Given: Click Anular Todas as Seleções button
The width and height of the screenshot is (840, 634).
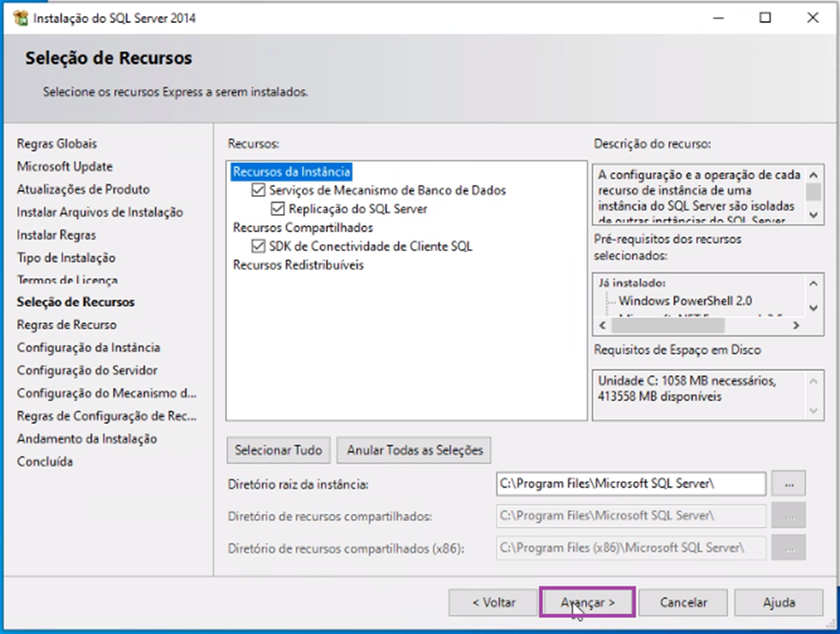Looking at the screenshot, I should click(x=414, y=451).
